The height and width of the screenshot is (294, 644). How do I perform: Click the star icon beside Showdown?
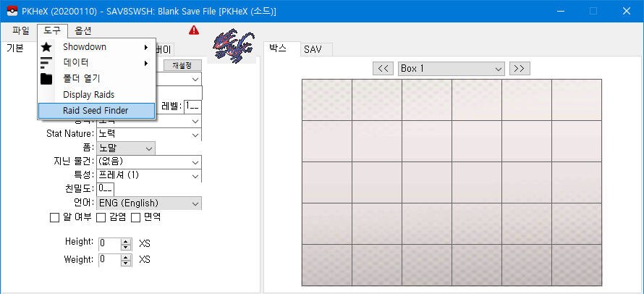[46, 47]
